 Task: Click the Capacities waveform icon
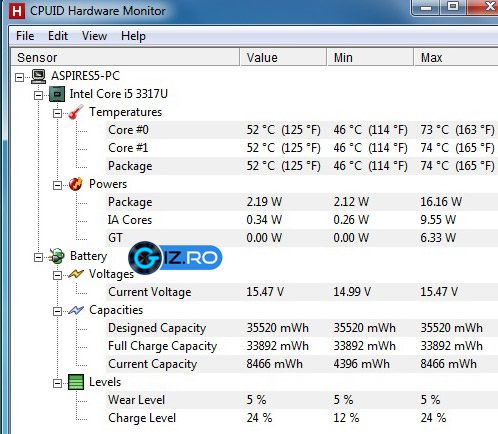point(76,310)
